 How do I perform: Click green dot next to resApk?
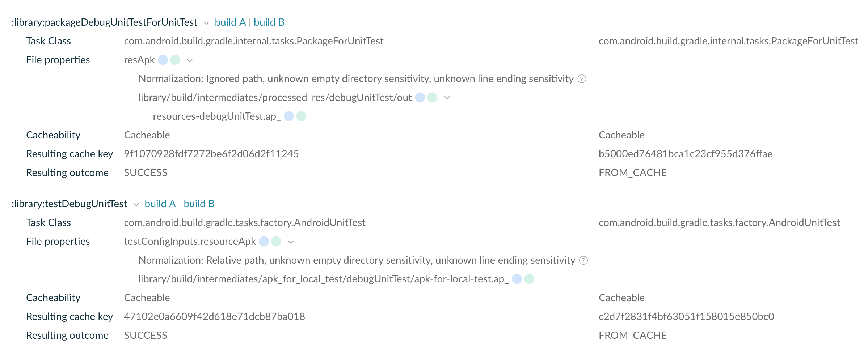tap(175, 60)
